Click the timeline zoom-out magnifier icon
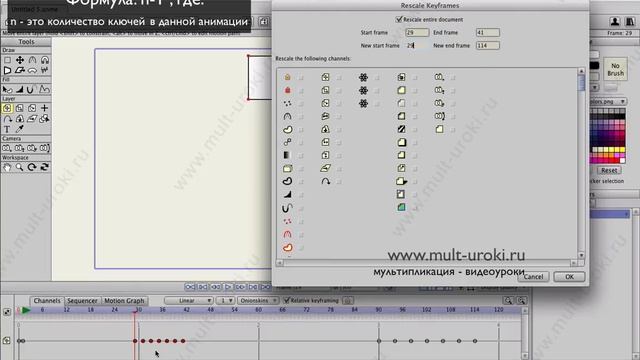 [x=508, y=301]
